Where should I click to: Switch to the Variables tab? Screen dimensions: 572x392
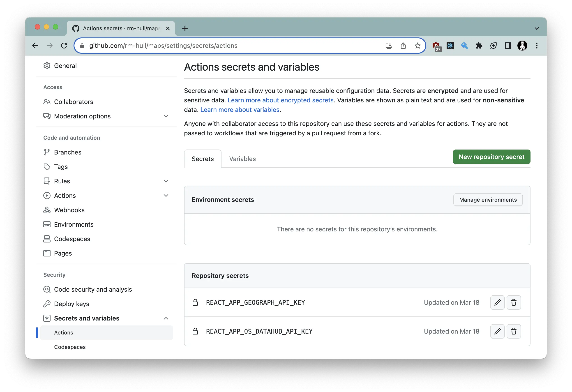[x=242, y=158]
